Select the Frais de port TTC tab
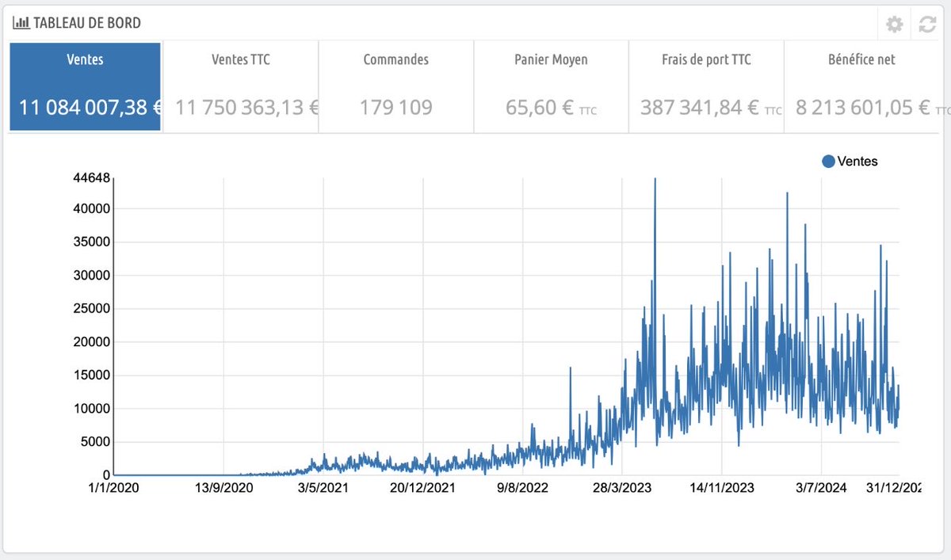Image resolution: width=951 pixels, height=560 pixels. tap(706, 86)
